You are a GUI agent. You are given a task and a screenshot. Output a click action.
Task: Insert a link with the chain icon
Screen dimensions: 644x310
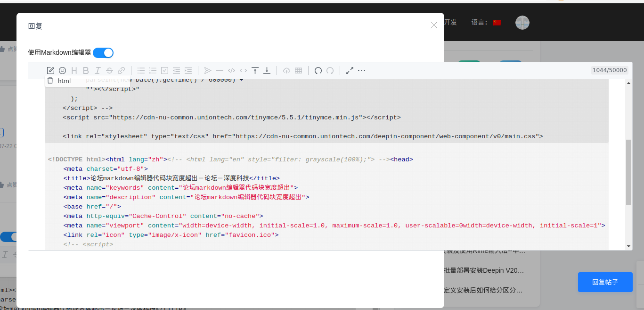pyautogui.click(x=121, y=71)
